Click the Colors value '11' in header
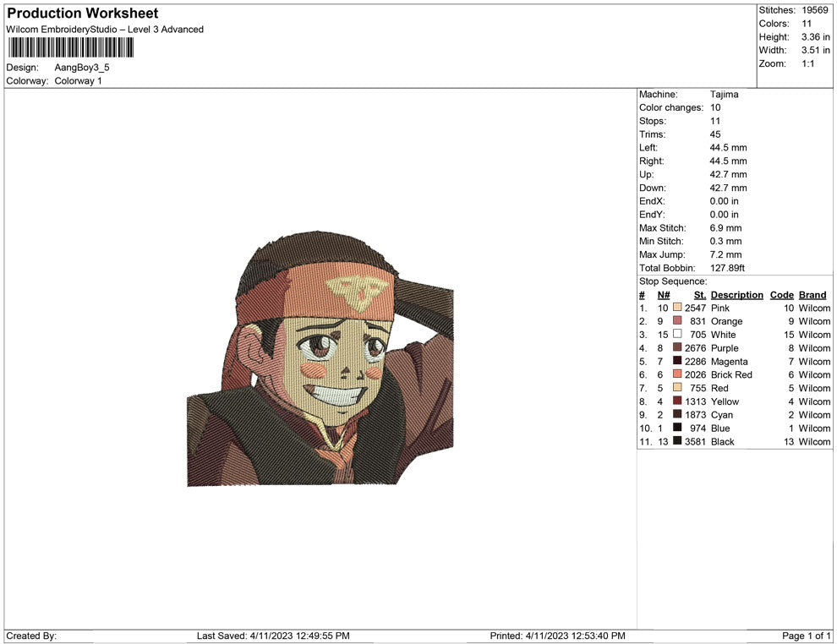This screenshot has width=837, height=644. tap(806, 24)
